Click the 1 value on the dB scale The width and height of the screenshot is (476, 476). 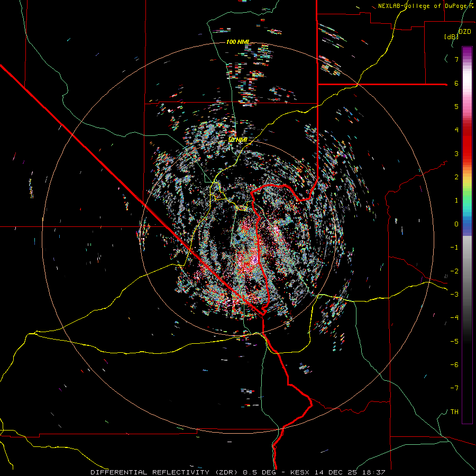tap(456, 200)
